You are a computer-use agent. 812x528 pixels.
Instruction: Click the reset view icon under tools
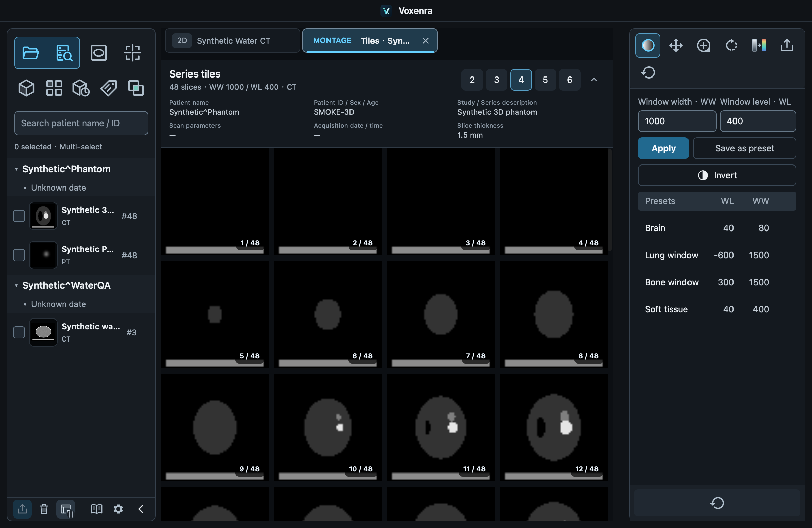tap(648, 72)
